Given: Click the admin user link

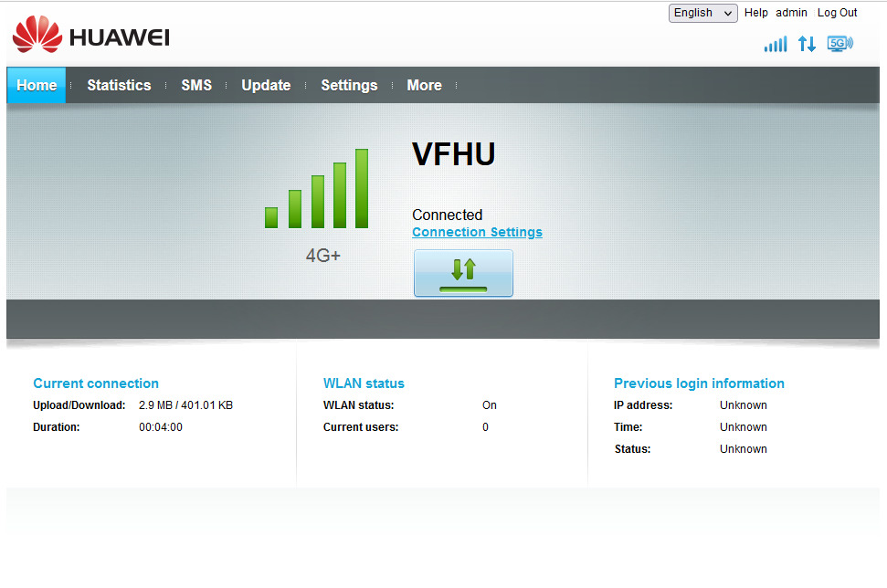Looking at the screenshot, I should [791, 13].
